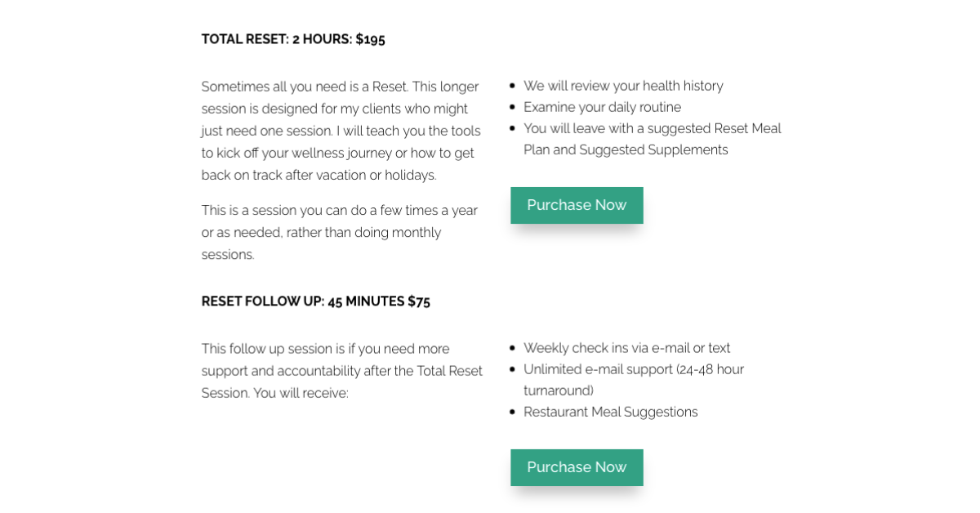980x513 pixels.
Task: Click the bullet dot beside 'Weekly check ins'
Action: pyautogui.click(x=512, y=348)
